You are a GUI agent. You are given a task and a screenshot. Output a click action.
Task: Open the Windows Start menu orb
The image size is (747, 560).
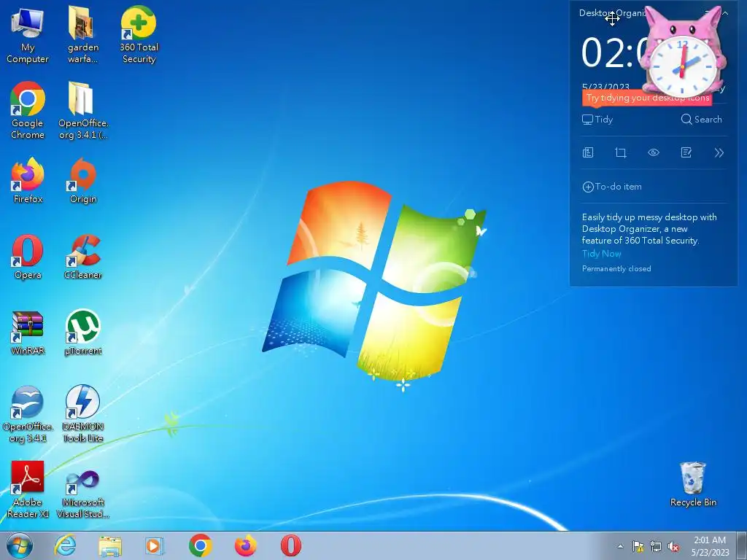click(x=20, y=545)
